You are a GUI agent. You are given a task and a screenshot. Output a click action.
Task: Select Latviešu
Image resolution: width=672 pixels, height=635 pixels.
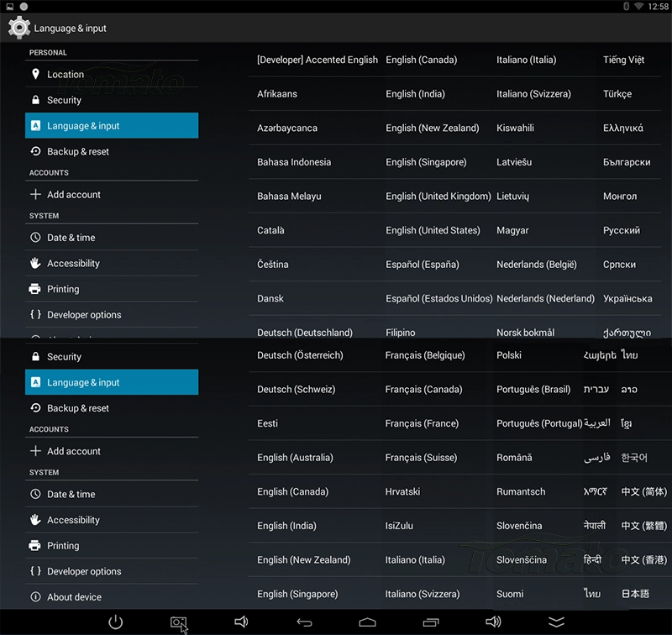tap(514, 162)
